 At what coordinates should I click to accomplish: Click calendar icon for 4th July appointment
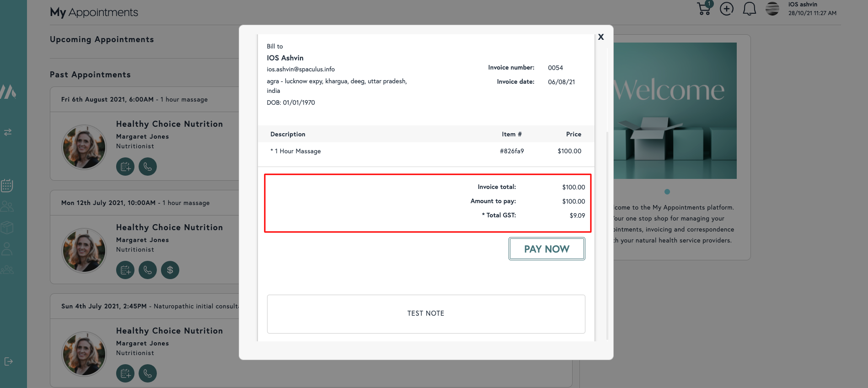(125, 373)
